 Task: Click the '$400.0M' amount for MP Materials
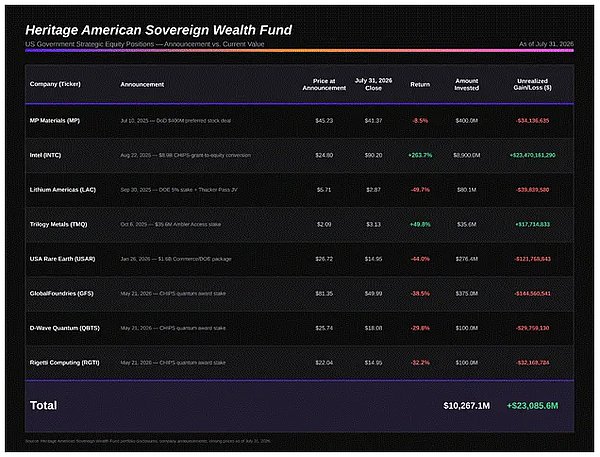tap(466, 121)
